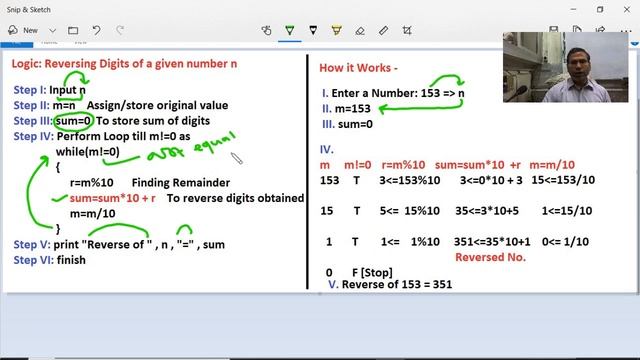Click the "while(m!=0)" code line
The image size is (640, 360).
pos(87,152)
